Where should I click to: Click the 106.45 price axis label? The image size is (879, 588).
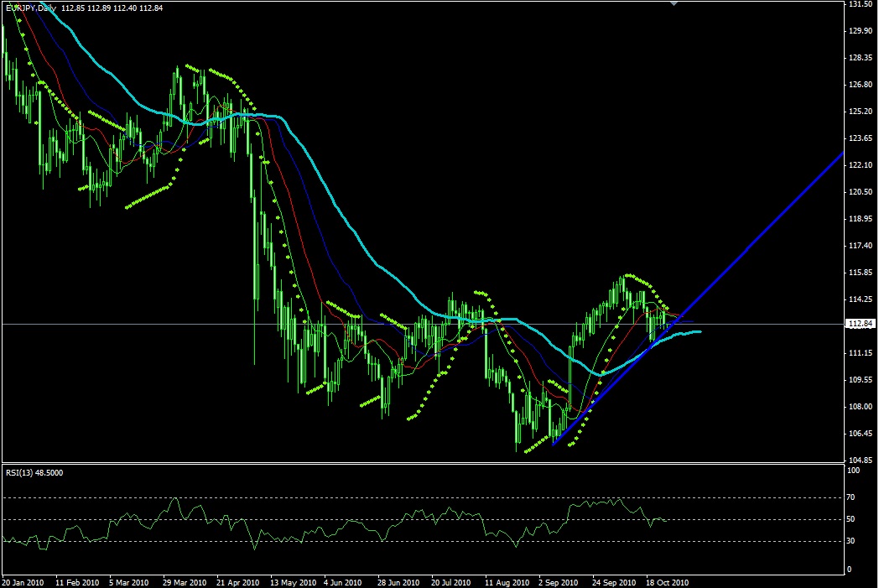(861, 434)
